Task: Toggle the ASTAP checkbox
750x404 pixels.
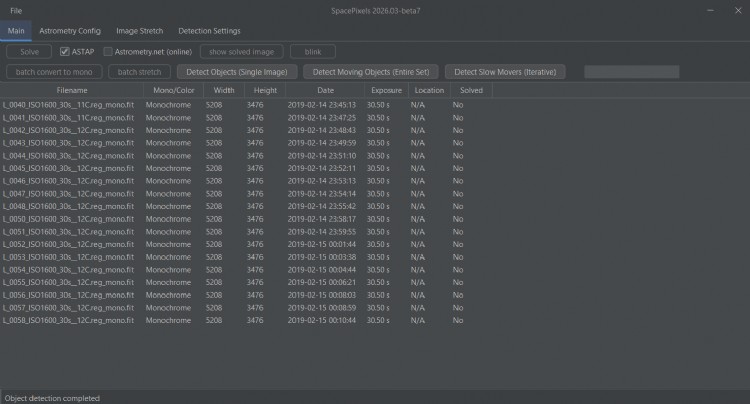Action: pyautogui.click(x=65, y=51)
